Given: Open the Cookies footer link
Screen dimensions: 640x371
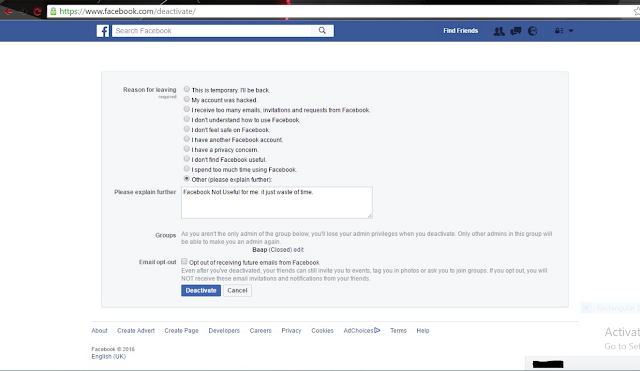Looking at the screenshot, I should [322, 331].
